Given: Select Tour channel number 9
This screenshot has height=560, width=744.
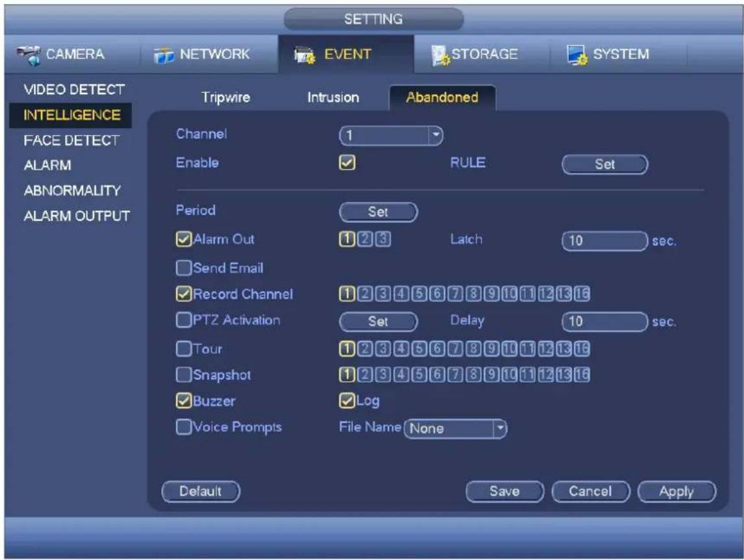Looking at the screenshot, I should click(491, 349).
